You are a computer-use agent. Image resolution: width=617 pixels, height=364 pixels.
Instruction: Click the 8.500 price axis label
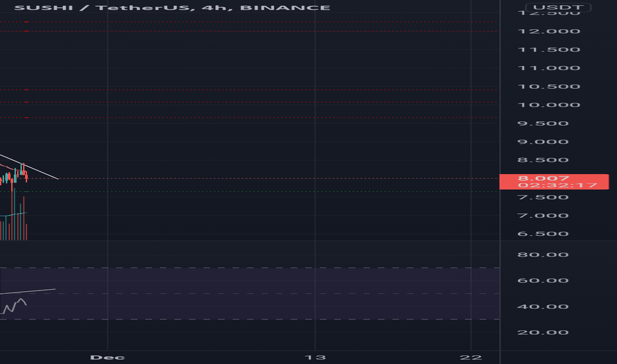point(543,160)
